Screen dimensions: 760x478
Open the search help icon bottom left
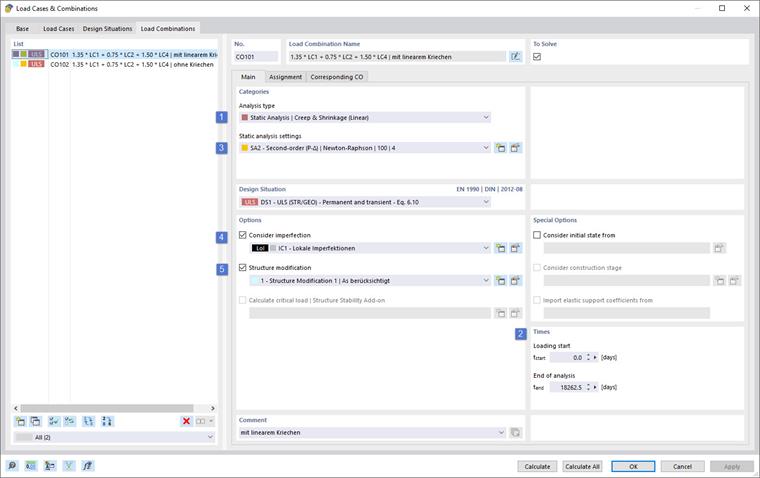[12, 466]
